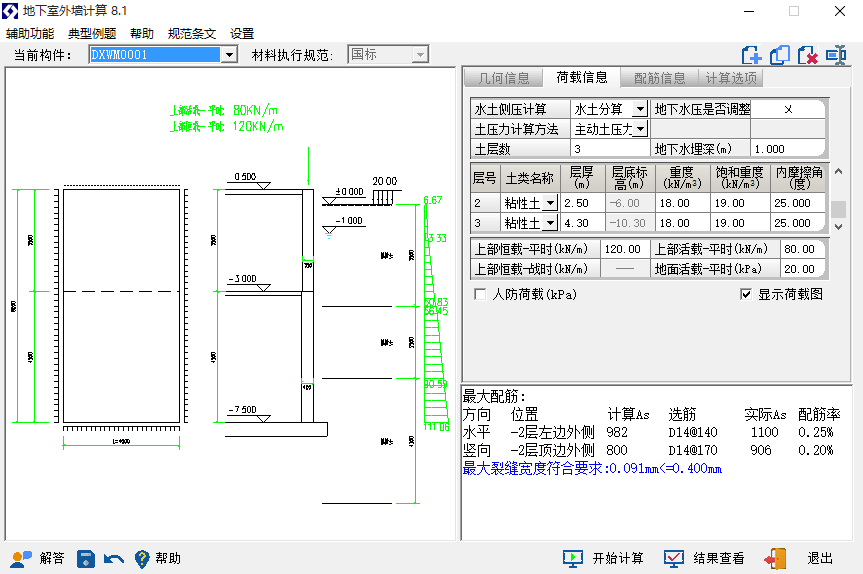The height and width of the screenshot is (574, 863).
Task: Click the 退出 button label
Action: coord(820,559)
